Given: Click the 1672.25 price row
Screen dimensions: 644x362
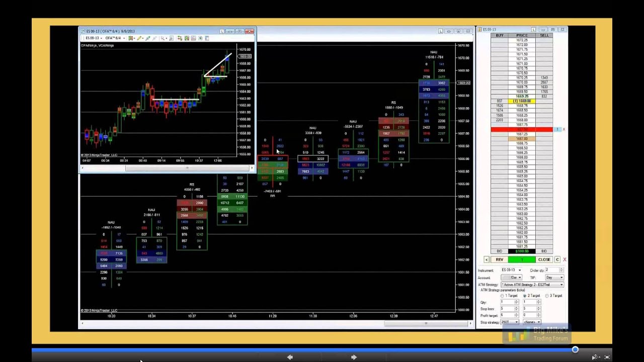Looking at the screenshot, I should (x=522, y=40).
